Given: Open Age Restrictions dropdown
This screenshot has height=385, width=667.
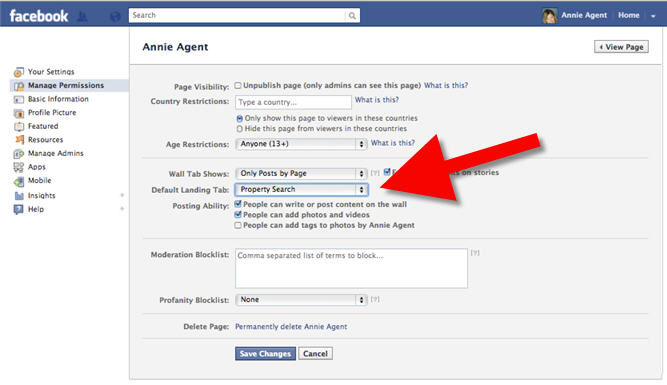Looking at the screenshot, I should pos(301,144).
